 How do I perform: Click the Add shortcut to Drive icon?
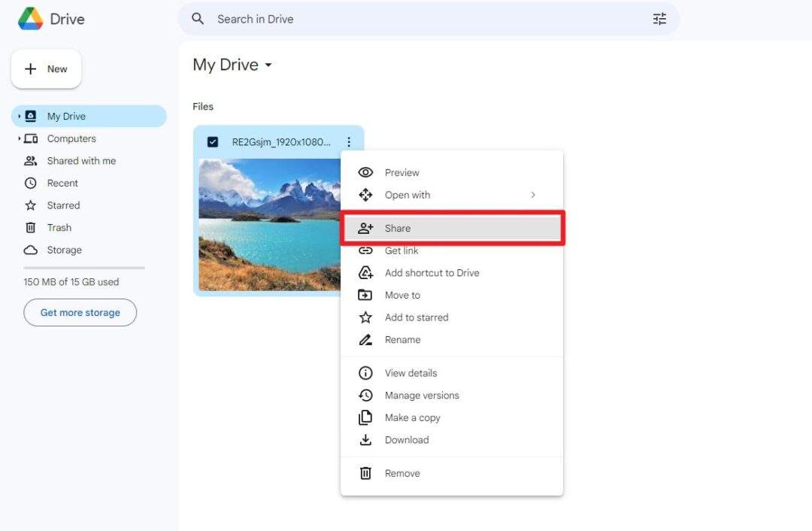[x=365, y=272]
